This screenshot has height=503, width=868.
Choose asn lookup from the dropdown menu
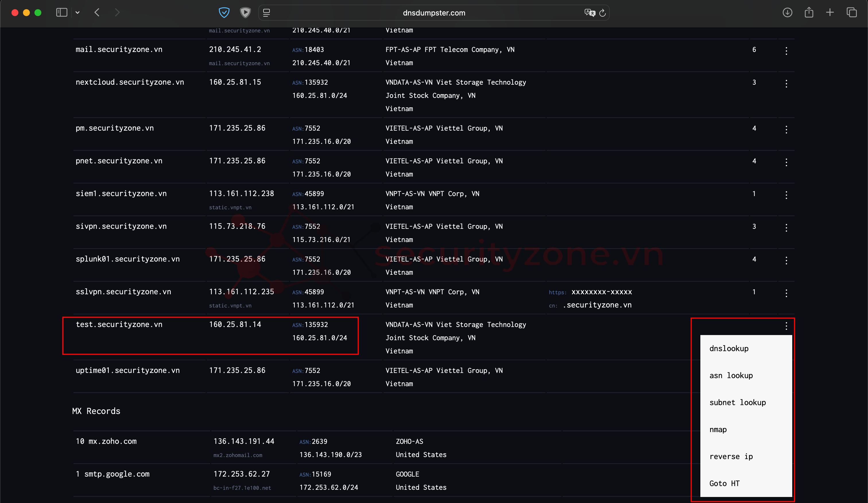click(746, 376)
